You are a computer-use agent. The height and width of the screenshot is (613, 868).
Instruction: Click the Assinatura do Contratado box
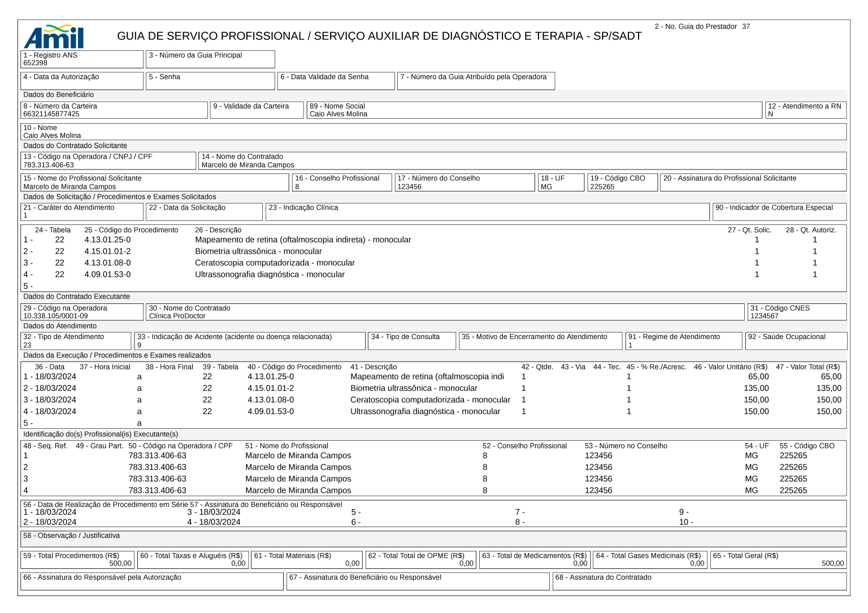pos(699,581)
